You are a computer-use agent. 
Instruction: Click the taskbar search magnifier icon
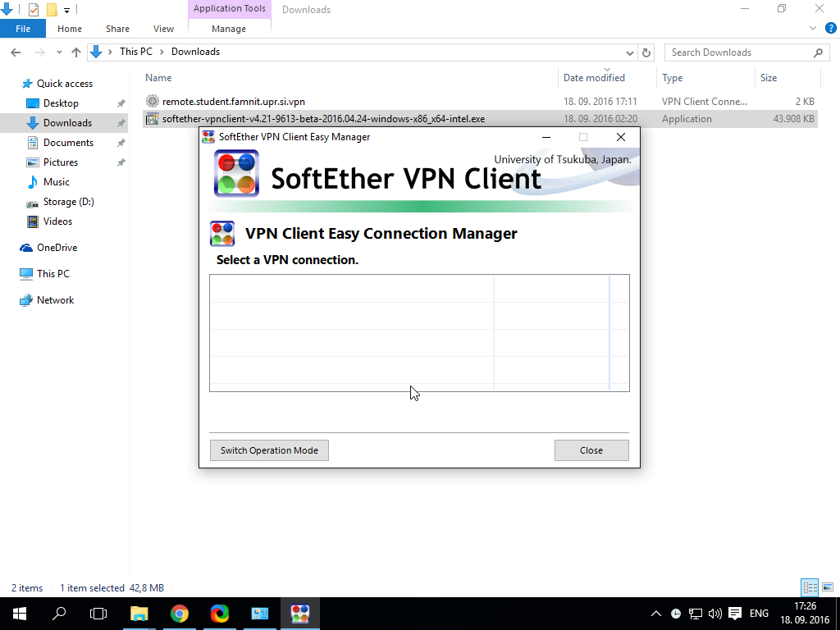pyautogui.click(x=59, y=614)
